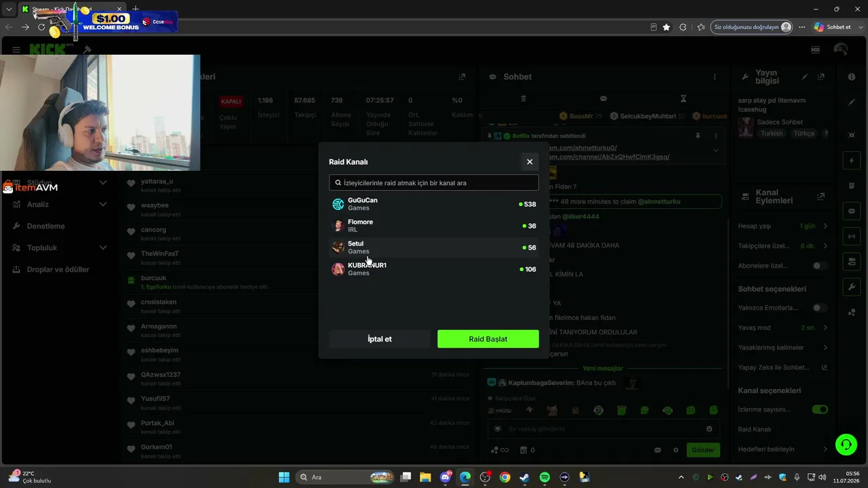Bookmark this page with the star icon

[x=667, y=27]
